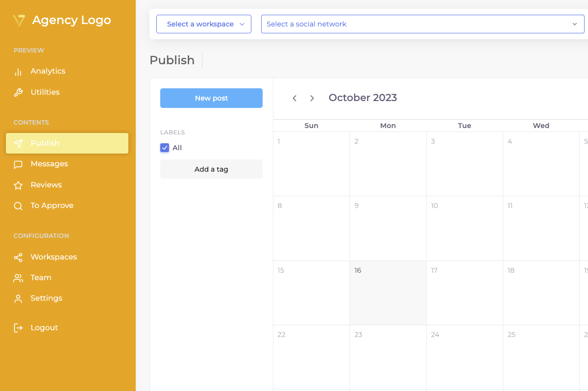Image resolution: width=588 pixels, height=391 pixels.
Task: Open Reviews using the star icon
Action: coord(18,185)
